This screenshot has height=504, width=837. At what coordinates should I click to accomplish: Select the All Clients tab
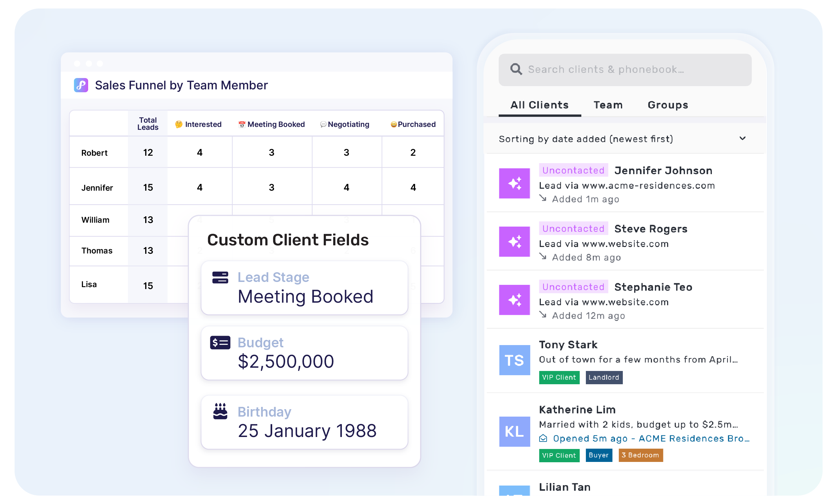(540, 105)
